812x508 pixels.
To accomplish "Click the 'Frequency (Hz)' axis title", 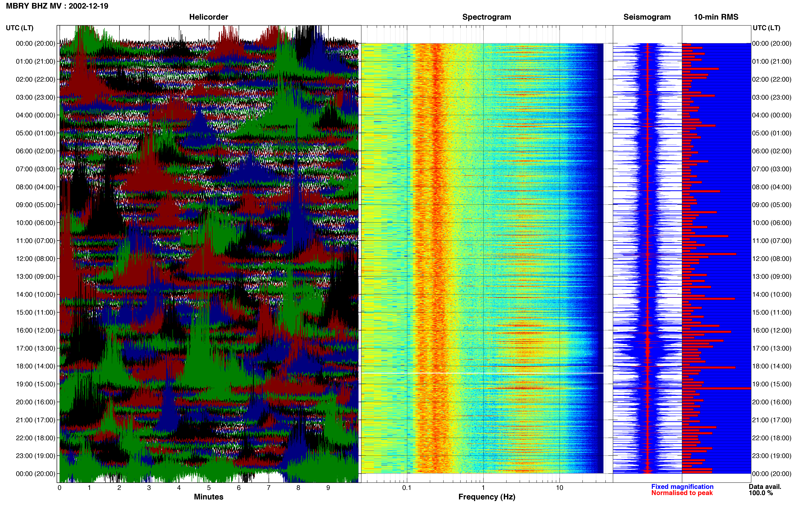I will click(x=487, y=497).
